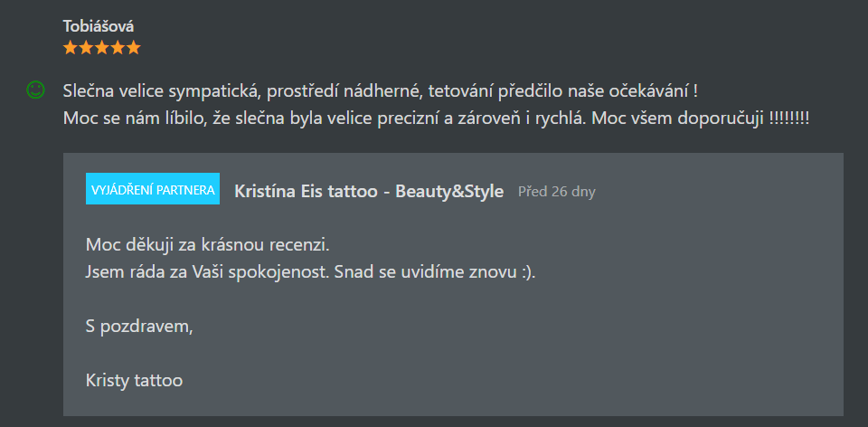Select the first orange rating star
The height and width of the screenshot is (427, 868).
coord(71,48)
